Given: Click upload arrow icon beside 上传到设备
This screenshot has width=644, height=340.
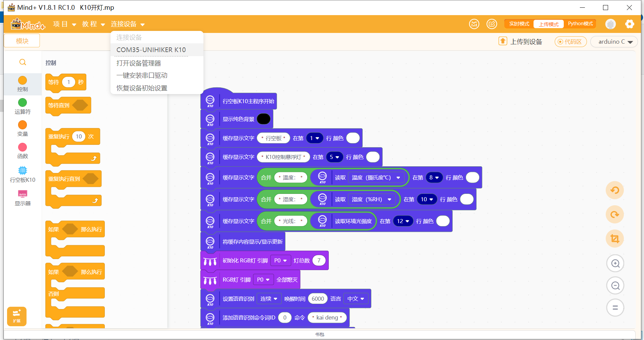Looking at the screenshot, I should pos(503,41).
